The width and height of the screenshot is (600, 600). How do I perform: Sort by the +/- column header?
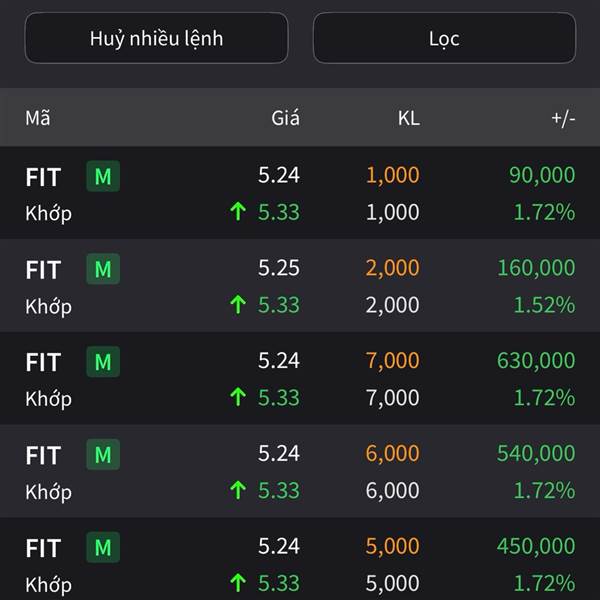(x=563, y=118)
